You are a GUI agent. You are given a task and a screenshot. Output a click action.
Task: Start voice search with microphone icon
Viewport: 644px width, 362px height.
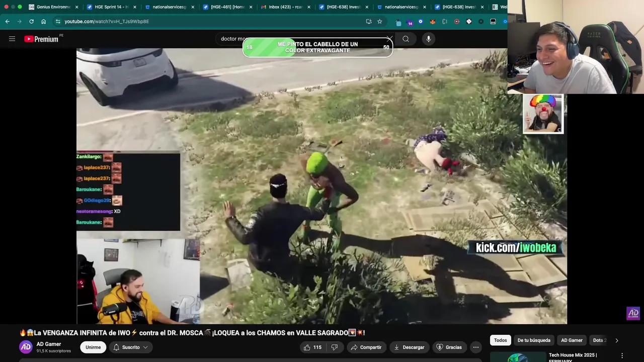pos(428,39)
